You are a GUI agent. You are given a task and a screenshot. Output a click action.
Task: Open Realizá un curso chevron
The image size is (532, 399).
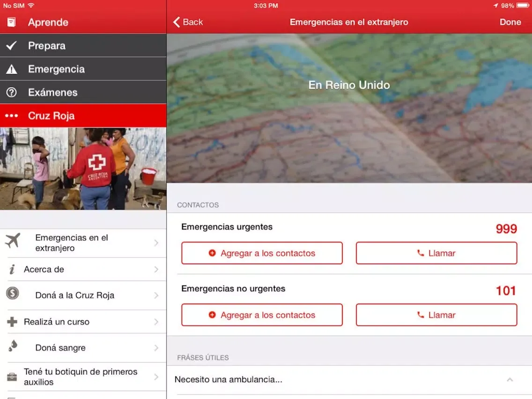tap(156, 322)
